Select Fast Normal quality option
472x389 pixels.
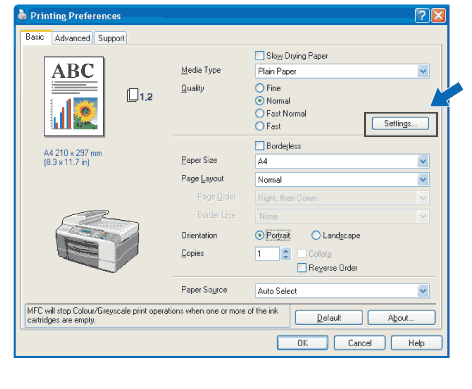260,113
